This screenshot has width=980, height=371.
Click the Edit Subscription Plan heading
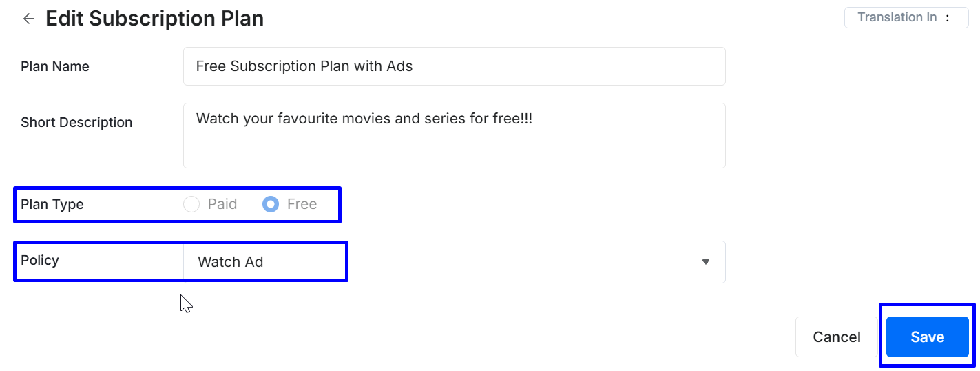coord(154,19)
